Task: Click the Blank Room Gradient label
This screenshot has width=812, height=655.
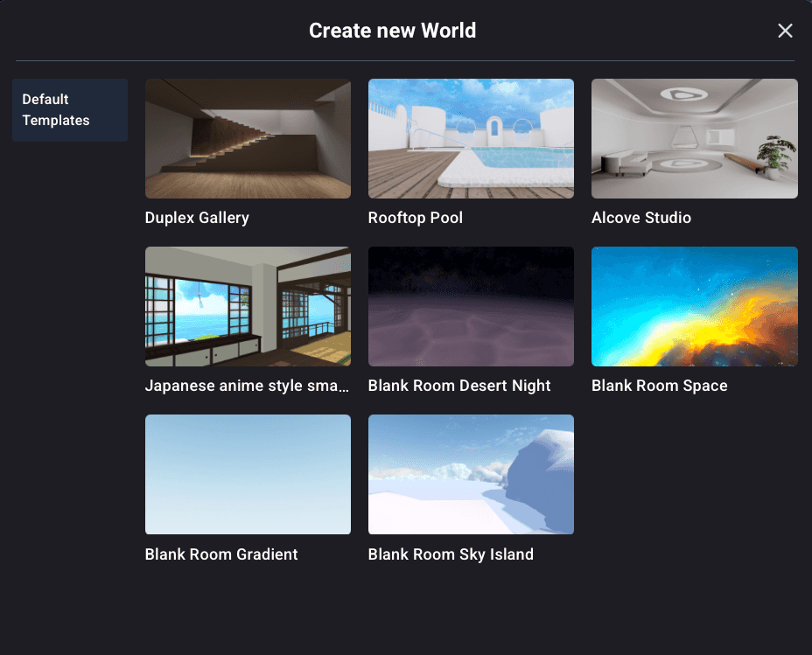Action: pos(221,554)
